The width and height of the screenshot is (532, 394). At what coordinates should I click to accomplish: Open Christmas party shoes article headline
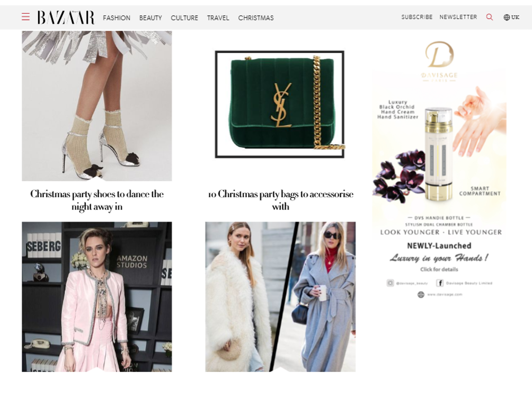click(97, 200)
